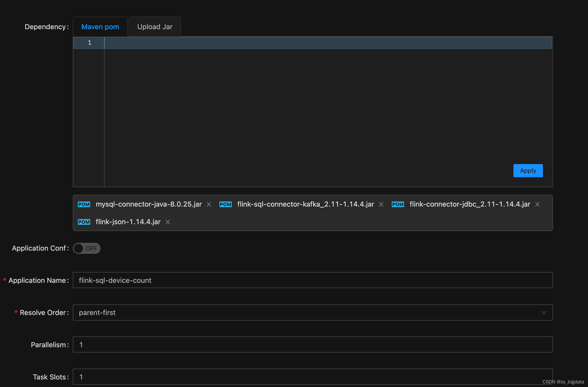
Task: Toggle Application Conf switch on
Action: click(x=87, y=248)
